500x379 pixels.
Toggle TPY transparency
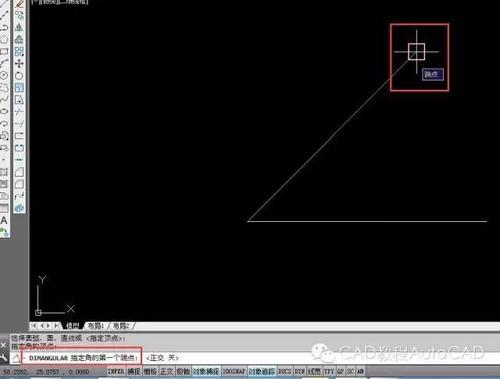(x=329, y=371)
